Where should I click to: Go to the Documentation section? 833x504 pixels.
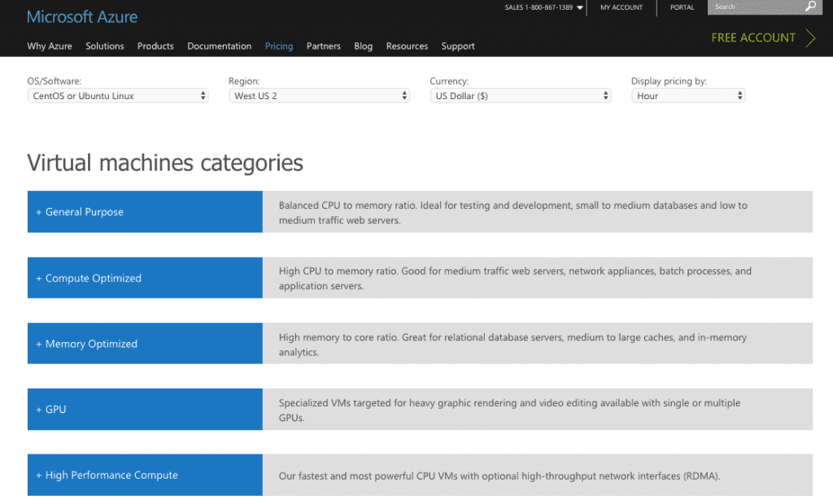[220, 46]
